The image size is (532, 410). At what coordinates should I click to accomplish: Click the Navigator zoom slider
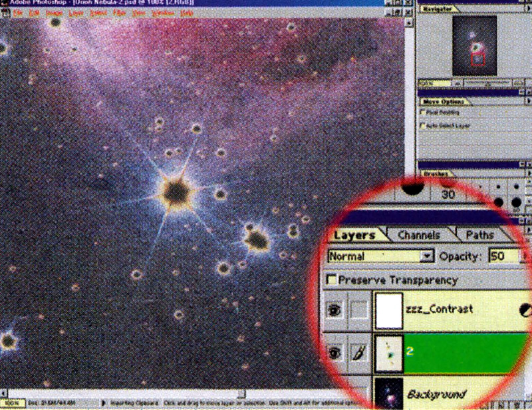[487, 83]
